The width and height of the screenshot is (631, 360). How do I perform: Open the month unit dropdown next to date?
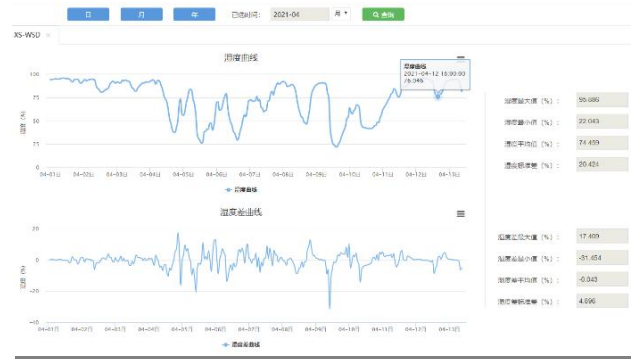coord(341,14)
